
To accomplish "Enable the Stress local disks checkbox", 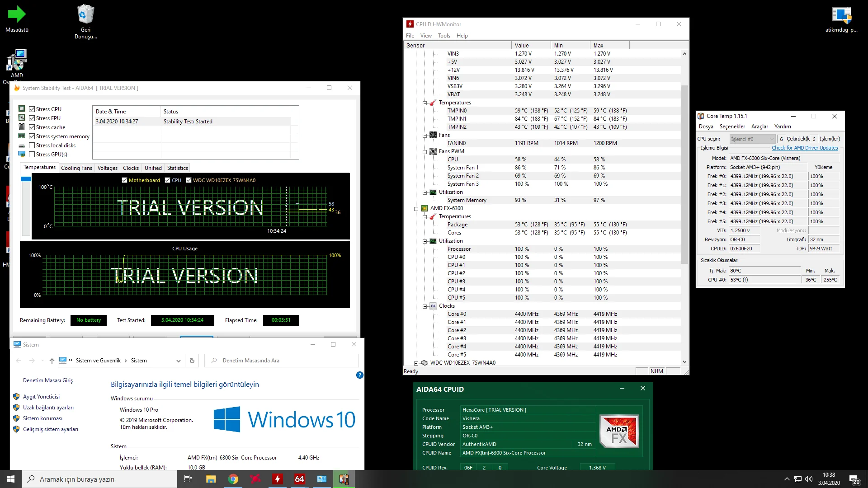I will pyautogui.click(x=32, y=145).
